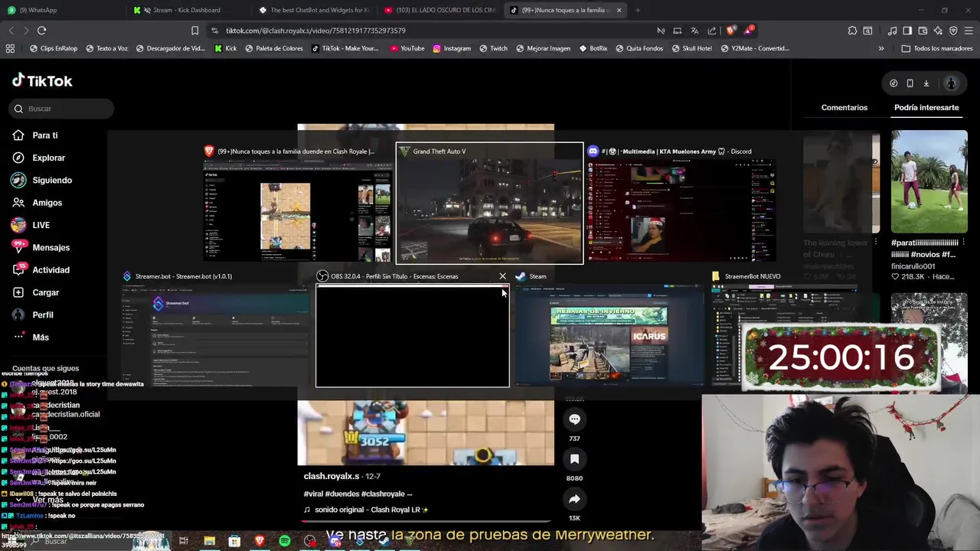Open the TikTok logo home link
Viewport: 980px width, 551px height.
coord(42,80)
